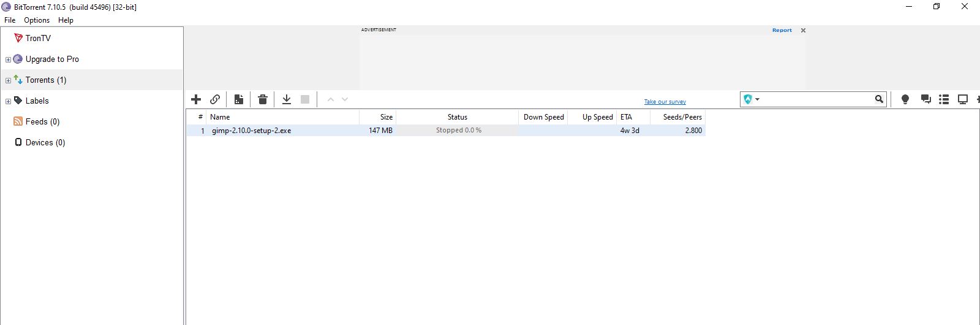980x325 pixels.
Task: Click the Stopped 0.0% progress bar
Action: (x=458, y=131)
